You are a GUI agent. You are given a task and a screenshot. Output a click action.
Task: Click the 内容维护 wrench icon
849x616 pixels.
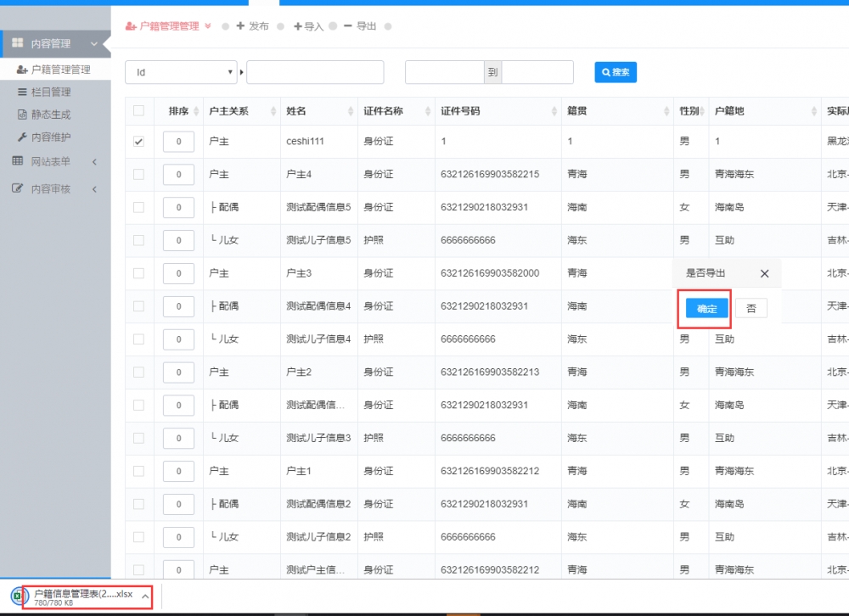click(x=22, y=137)
